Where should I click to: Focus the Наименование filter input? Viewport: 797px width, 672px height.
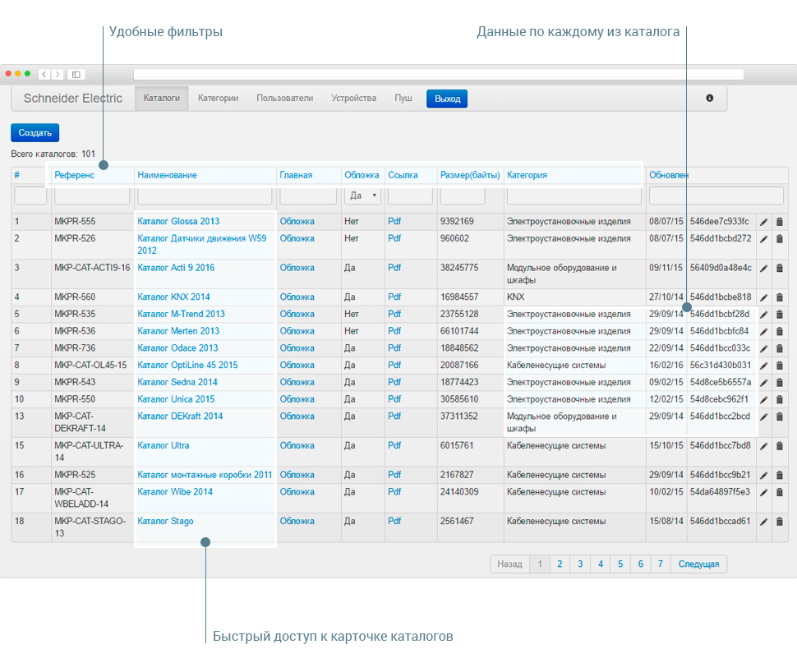coord(205,196)
